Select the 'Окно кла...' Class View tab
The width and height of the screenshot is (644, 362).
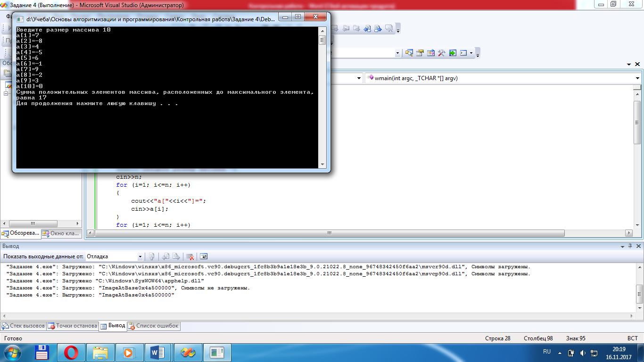[x=62, y=233]
